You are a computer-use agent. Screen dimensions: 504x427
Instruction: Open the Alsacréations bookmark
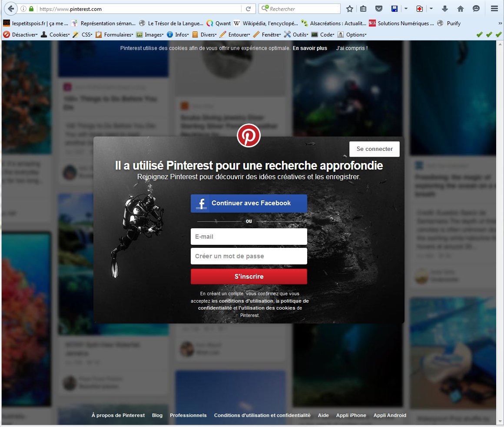pos(334,23)
